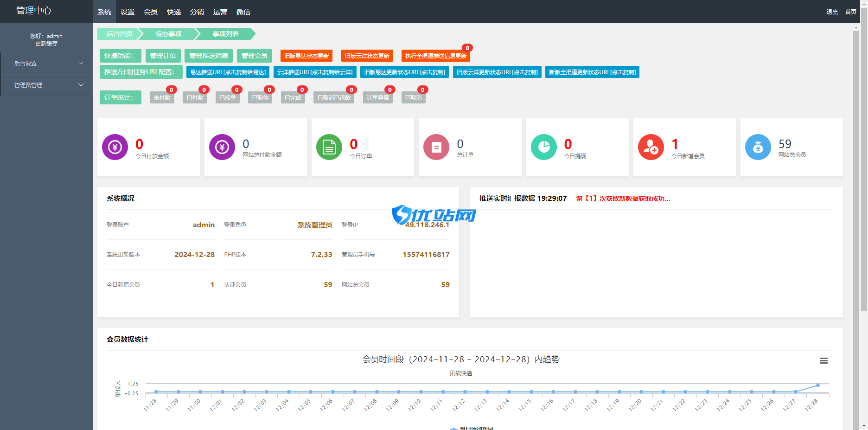The image size is (868, 430).
Task: Go to 首页 in the top bar
Action: pos(850,12)
